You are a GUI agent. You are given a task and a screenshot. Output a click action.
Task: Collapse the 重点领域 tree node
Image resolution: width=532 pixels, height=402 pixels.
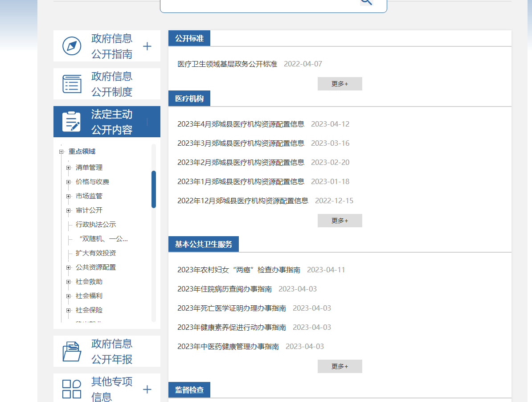(x=61, y=152)
